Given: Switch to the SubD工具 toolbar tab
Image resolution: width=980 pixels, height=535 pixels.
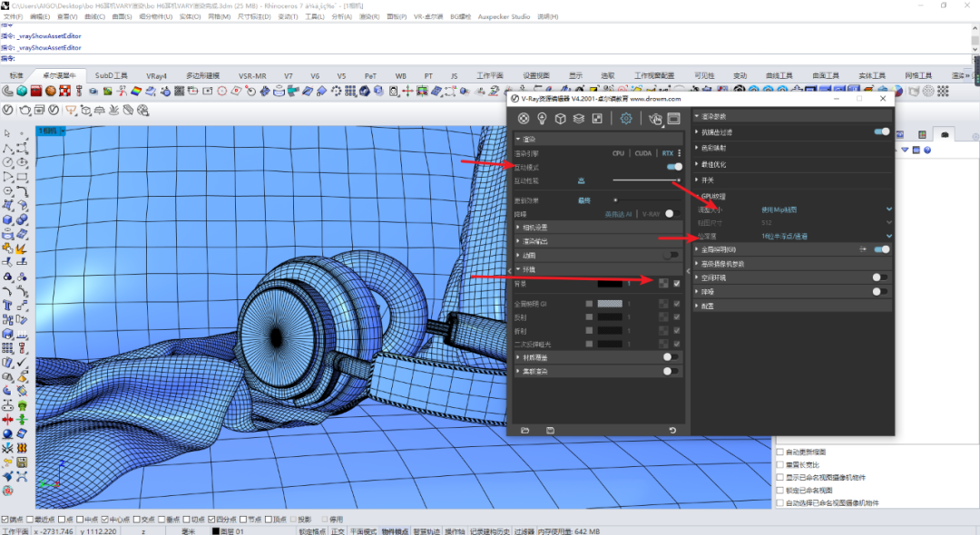Looking at the screenshot, I should click(112, 75).
